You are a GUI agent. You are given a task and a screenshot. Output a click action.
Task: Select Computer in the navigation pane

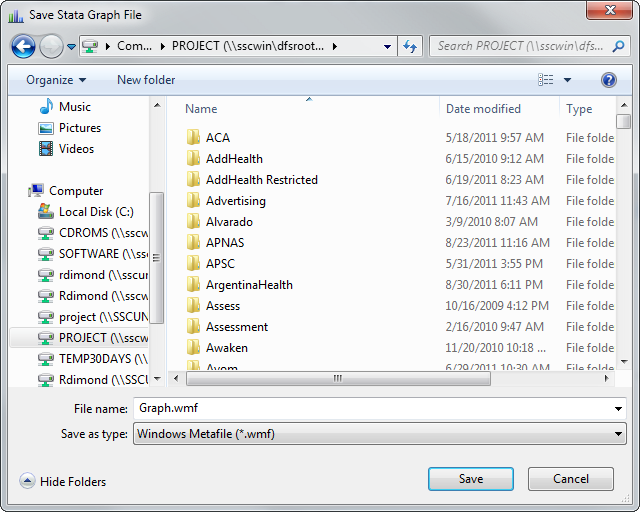coord(76,191)
